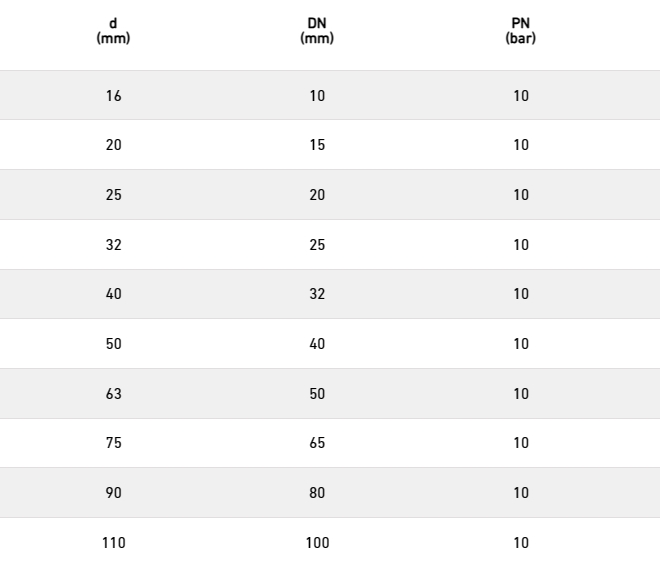
Task: Select the d value 25 cell
Action: (114, 195)
